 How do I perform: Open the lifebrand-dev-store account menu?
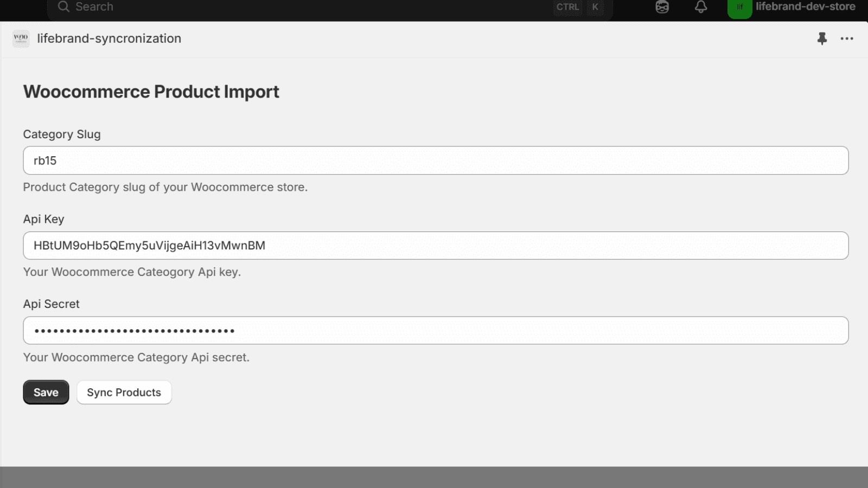(805, 7)
